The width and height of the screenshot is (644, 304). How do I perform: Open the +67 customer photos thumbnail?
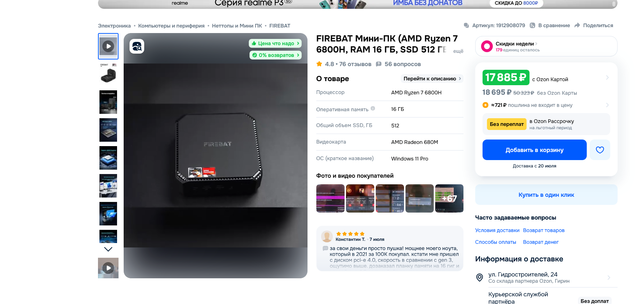point(449,198)
